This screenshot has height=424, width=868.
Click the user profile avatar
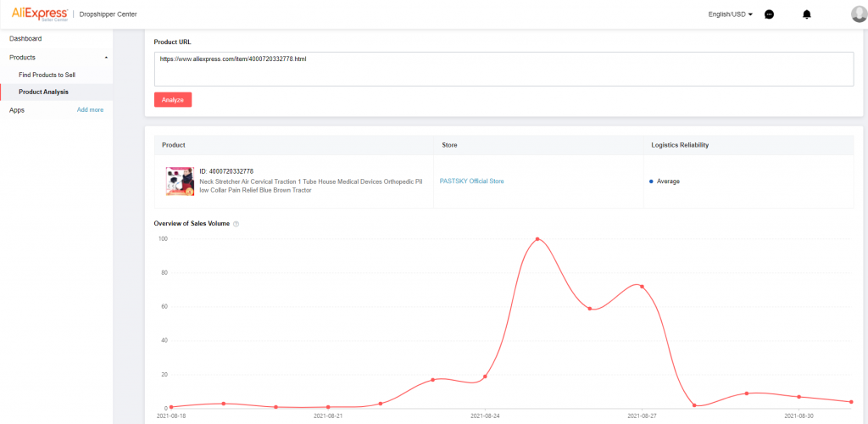(858, 14)
